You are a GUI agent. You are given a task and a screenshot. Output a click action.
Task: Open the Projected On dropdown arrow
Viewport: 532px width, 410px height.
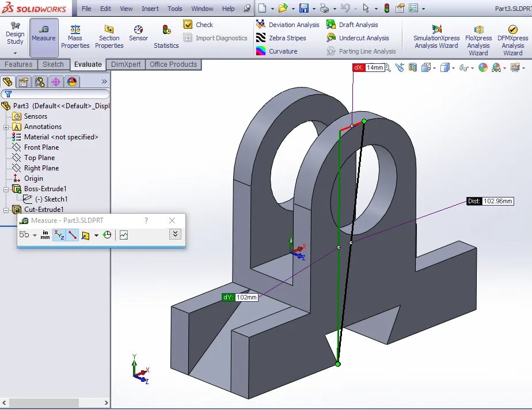pos(96,235)
